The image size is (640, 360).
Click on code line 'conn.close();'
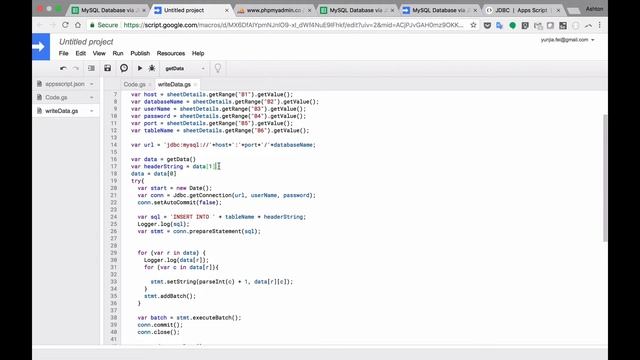[x=158, y=332]
